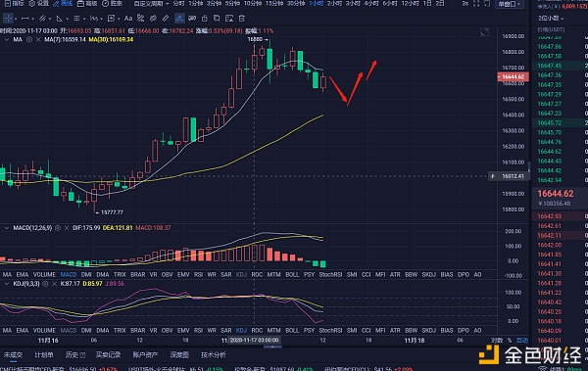Switch to the 技术分析 tab
The width and height of the screenshot is (588, 371).
pos(214,354)
